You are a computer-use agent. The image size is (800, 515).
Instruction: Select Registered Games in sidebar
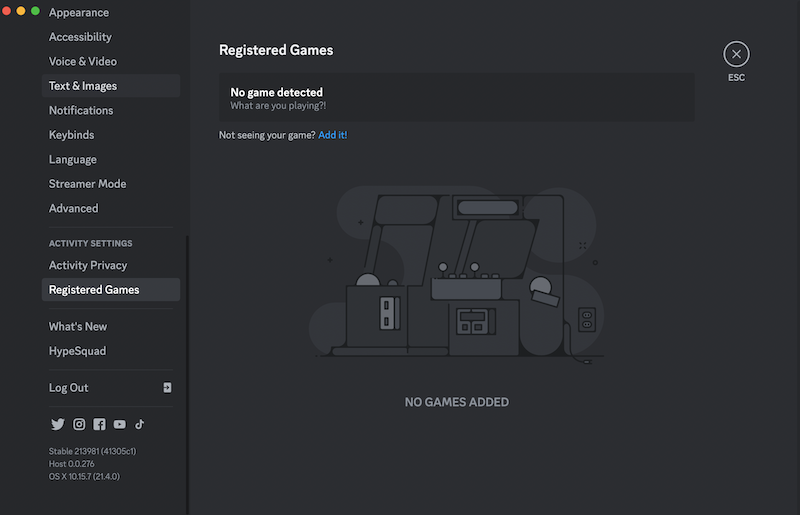point(111,289)
